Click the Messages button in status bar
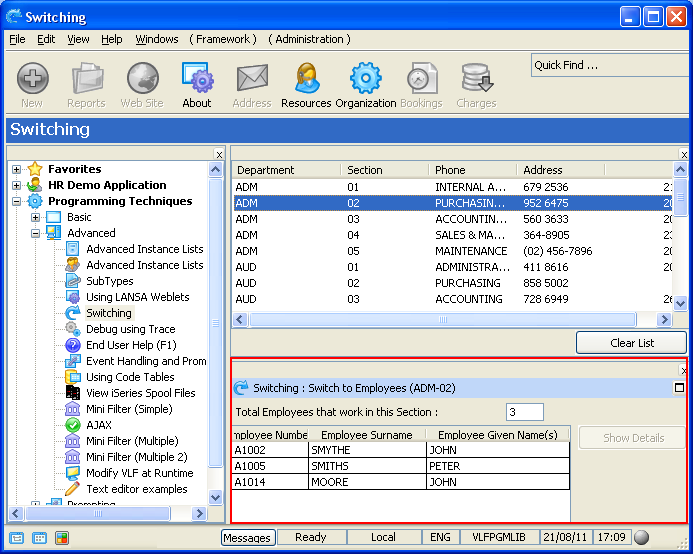693x554 pixels. [247, 537]
